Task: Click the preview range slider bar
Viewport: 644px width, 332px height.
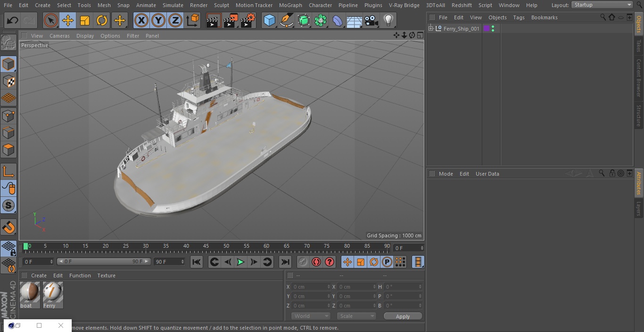Action: (104, 261)
